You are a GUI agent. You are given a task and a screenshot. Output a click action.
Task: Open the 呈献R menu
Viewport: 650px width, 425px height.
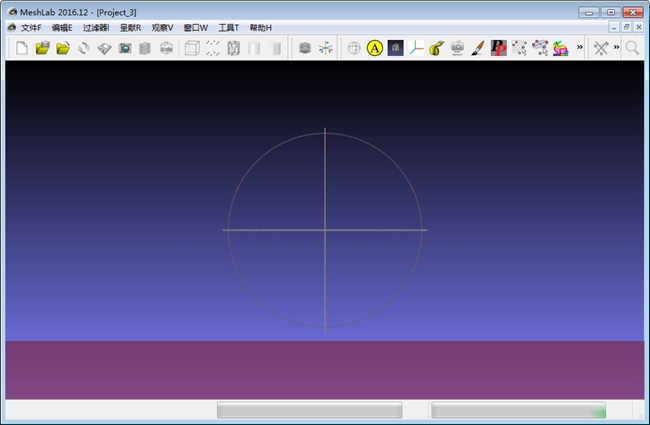[130, 28]
